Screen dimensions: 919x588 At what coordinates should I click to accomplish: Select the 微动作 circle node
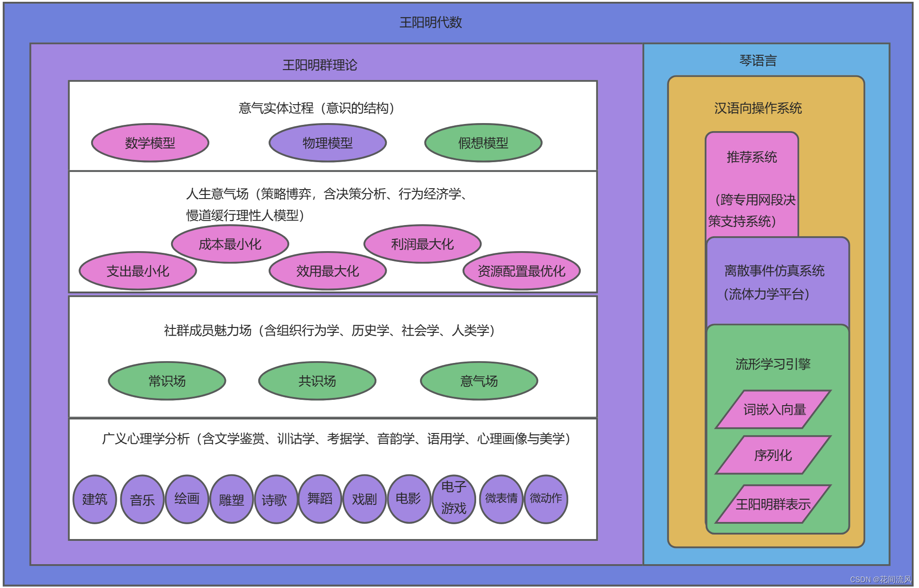pos(546,499)
